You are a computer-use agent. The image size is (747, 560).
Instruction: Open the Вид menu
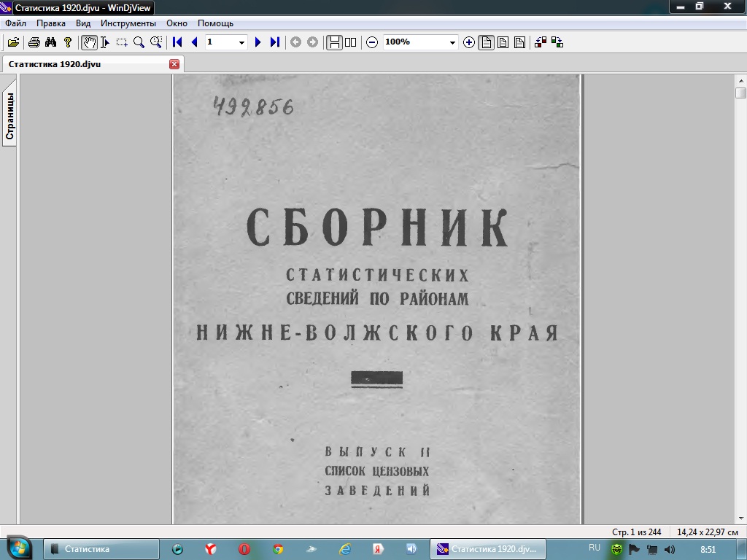click(x=83, y=23)
